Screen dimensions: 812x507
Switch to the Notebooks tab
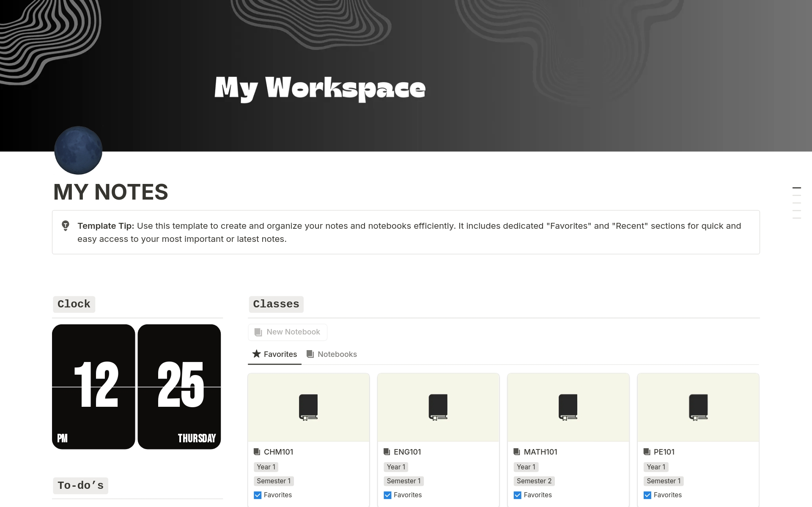(337, 354)
